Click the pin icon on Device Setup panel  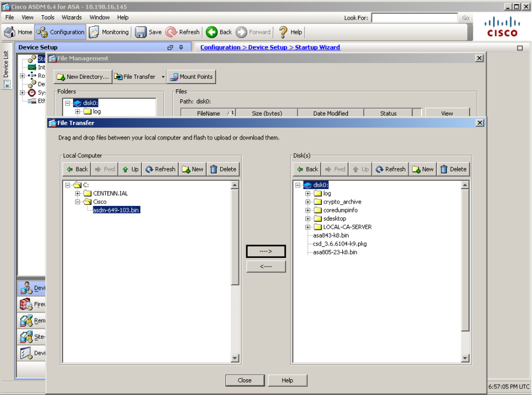(x=181, y=47)
